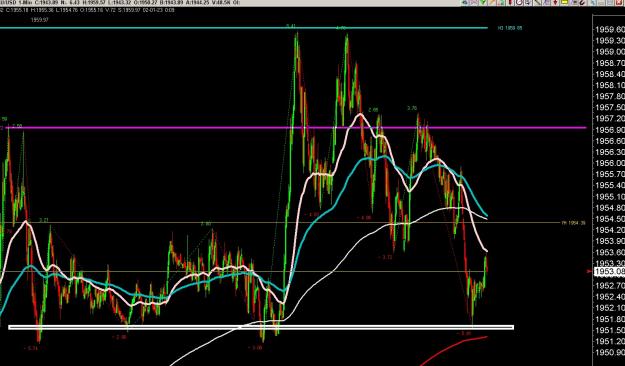Select the red curve at bottom right
625x366 pixels.
click(x=454, y=351)
